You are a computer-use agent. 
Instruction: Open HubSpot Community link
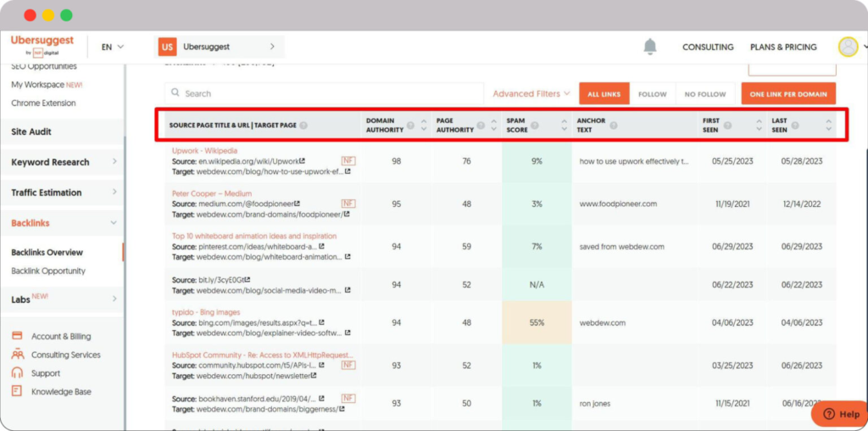(x=263, y=355)
